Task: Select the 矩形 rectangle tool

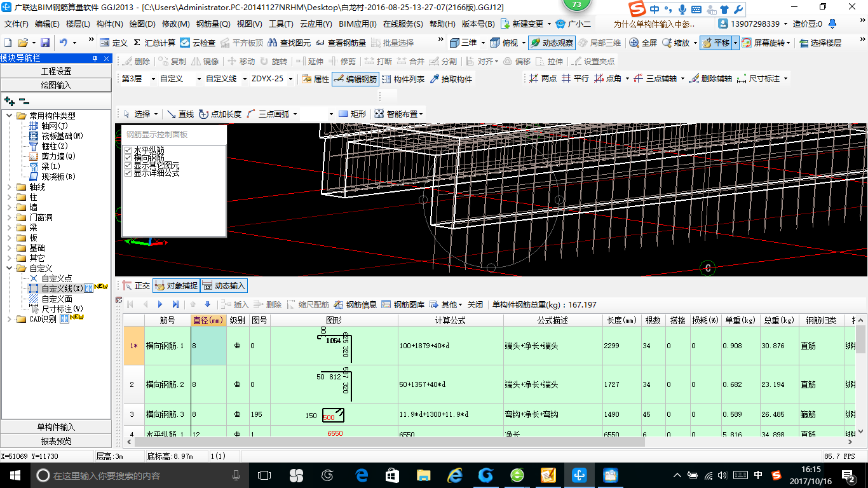Action: tap(352, 114)
